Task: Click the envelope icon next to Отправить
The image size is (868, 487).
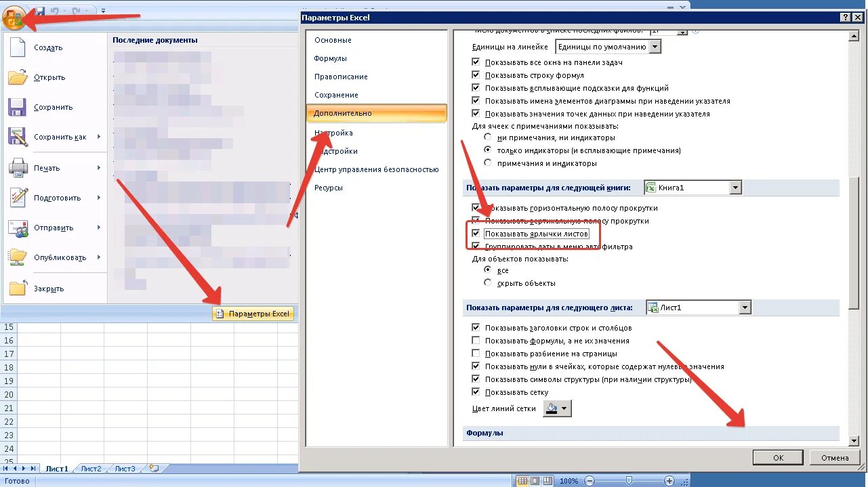Action: 18,228
